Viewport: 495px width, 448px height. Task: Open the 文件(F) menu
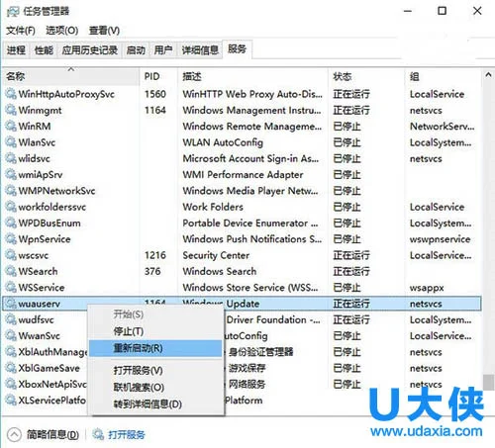point(21,31)
